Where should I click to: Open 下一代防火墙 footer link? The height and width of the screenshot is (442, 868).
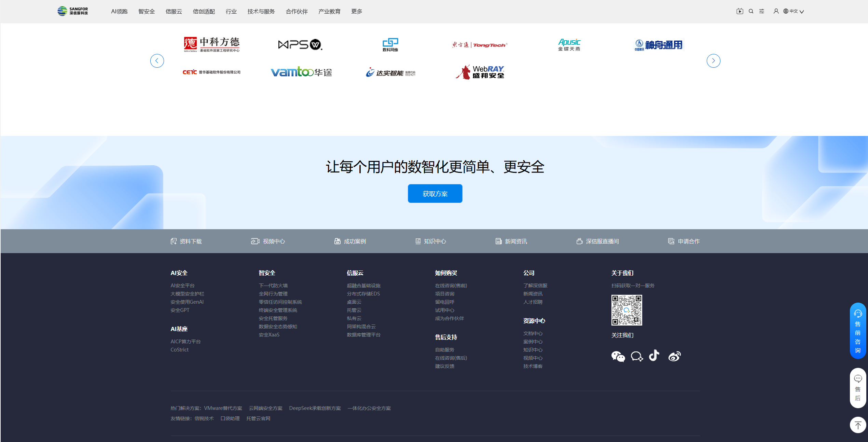pyautogui.click(x=273, y=286)
